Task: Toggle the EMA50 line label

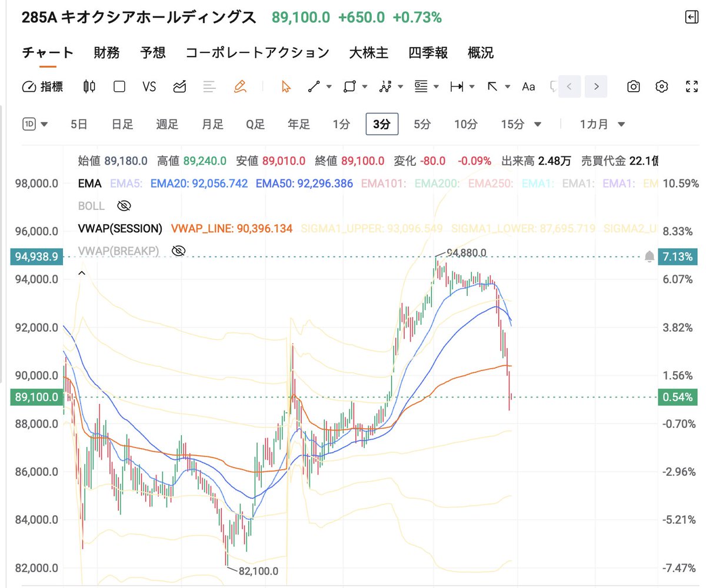Action: [x=304, y=183]
